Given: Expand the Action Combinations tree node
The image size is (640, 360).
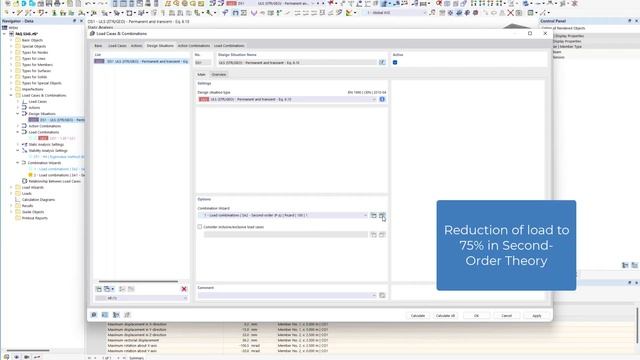Looking at the screenshot, I should 18,126.
